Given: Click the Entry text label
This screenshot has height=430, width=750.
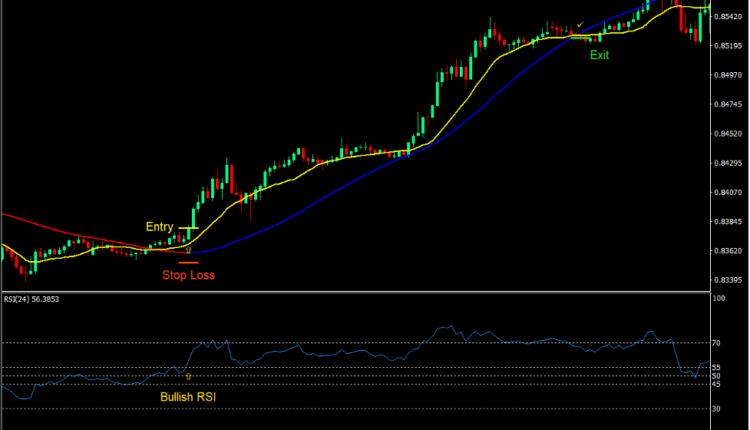Looking at the screenshot, I should [x=160, y=227].
